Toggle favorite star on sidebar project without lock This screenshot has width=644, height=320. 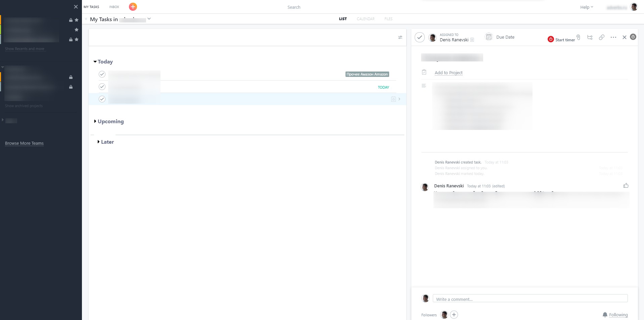pyautogui.click(x=77, y=30)
